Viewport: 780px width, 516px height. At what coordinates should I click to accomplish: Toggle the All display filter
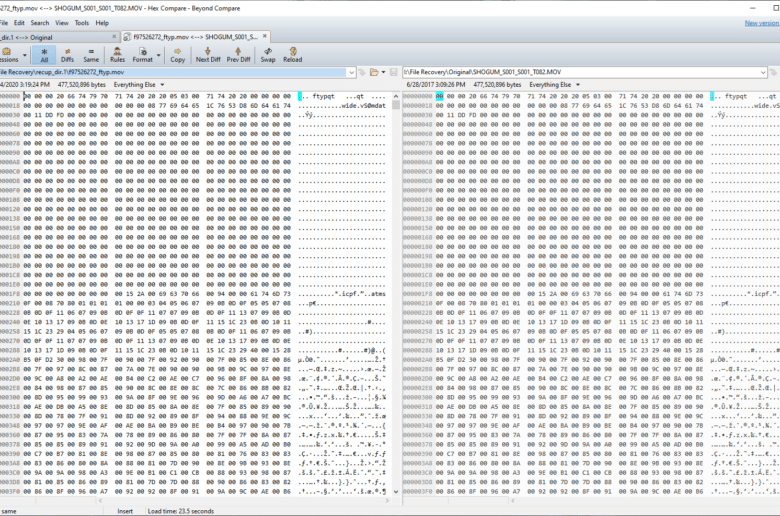click(44, 55)
